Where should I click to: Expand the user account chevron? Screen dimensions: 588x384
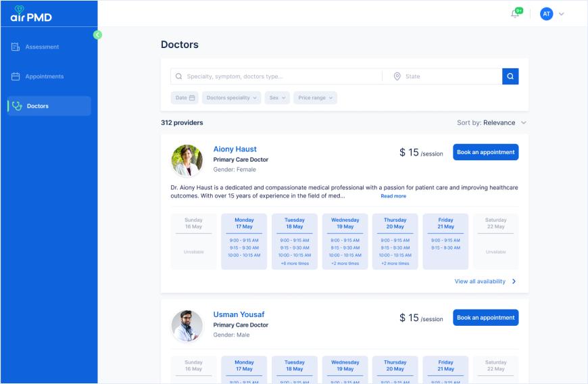[562, 14]
